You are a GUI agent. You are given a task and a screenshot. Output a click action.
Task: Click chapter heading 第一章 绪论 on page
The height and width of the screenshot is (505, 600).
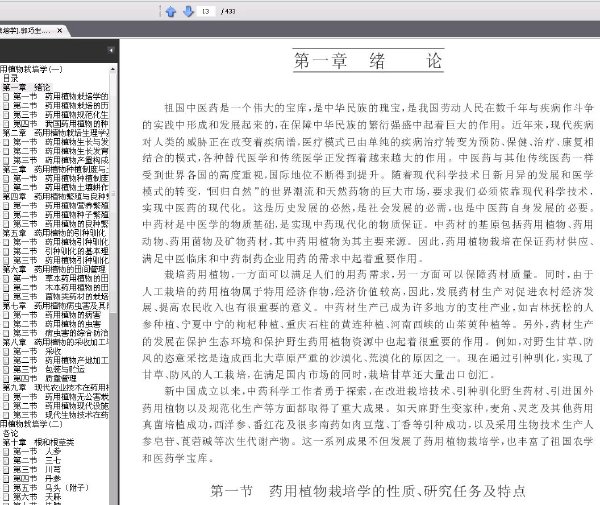coord(368,60)
